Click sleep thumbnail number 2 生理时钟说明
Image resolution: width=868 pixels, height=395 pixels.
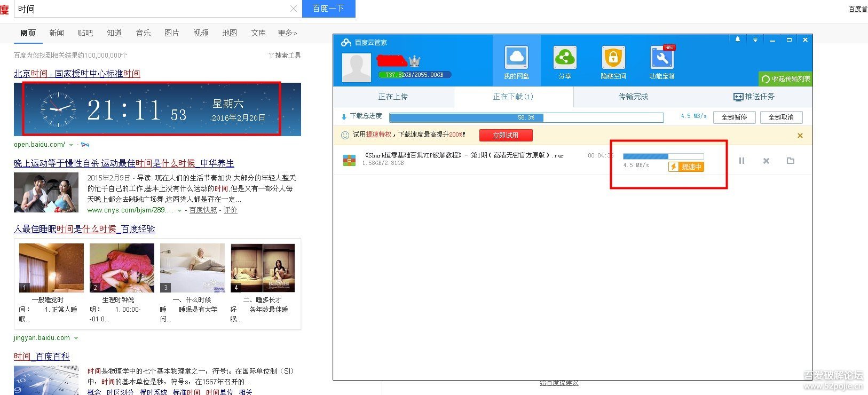[122, 268]
